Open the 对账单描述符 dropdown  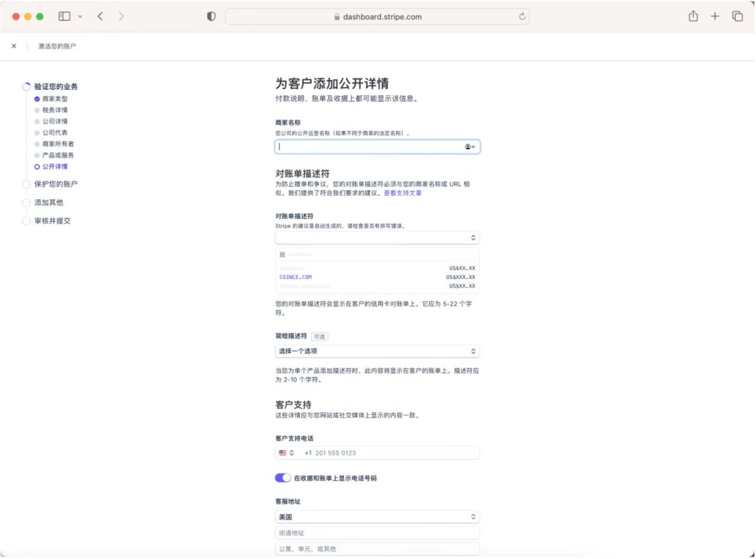377,238
